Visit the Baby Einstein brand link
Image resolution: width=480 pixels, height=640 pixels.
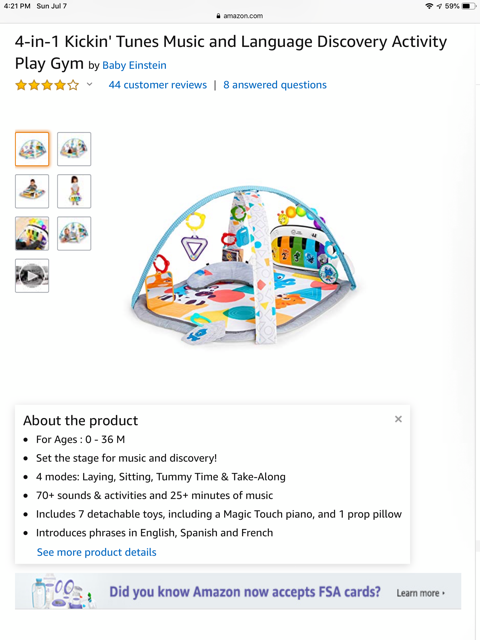(134, 65)
